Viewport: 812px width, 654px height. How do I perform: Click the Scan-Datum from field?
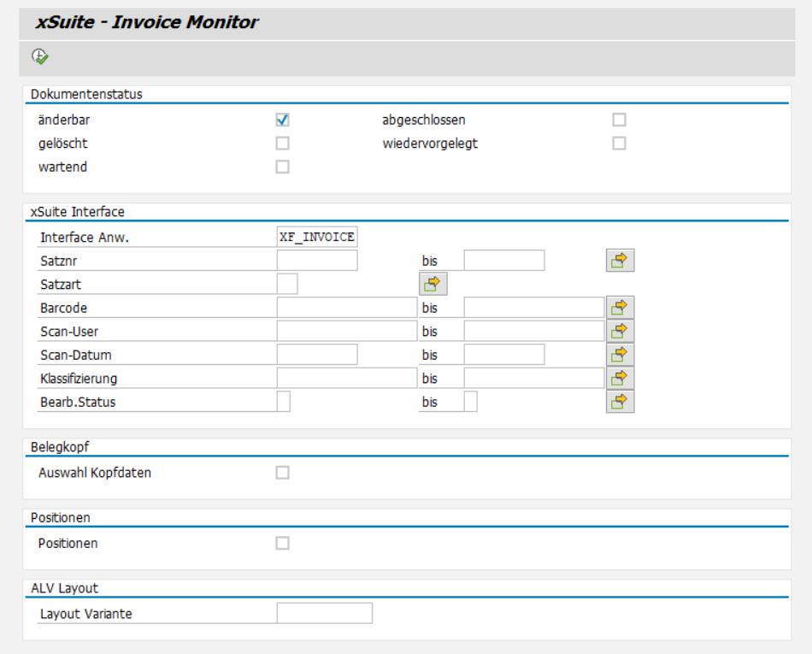(x=316, y=354)
